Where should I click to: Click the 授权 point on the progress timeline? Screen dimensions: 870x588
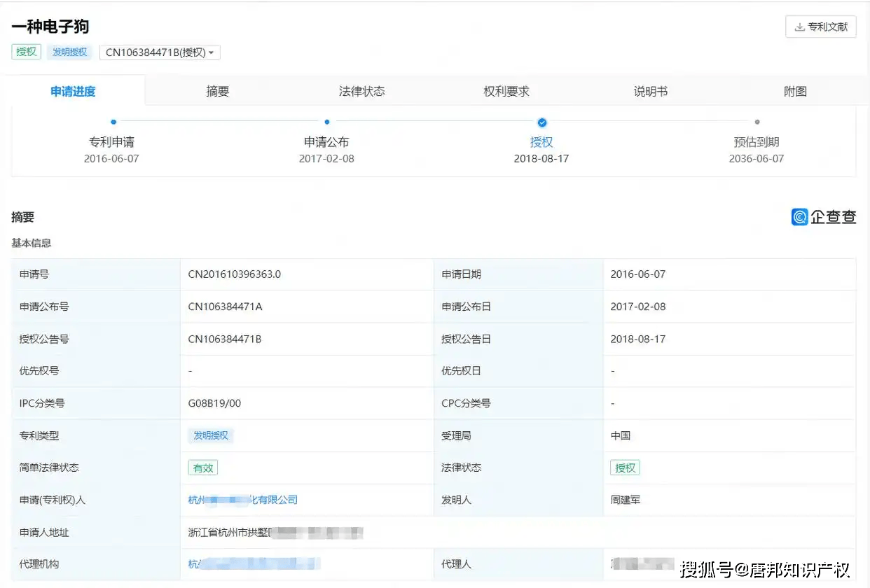541,122
